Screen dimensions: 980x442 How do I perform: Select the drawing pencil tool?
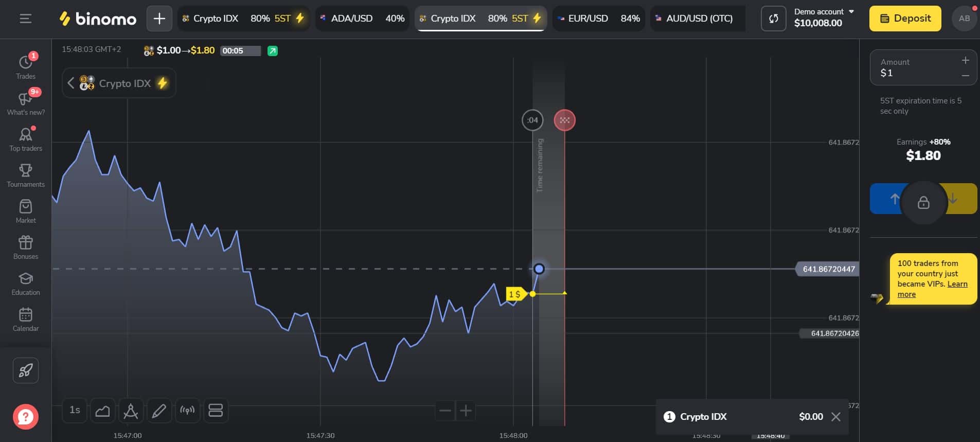click(159, 411)
